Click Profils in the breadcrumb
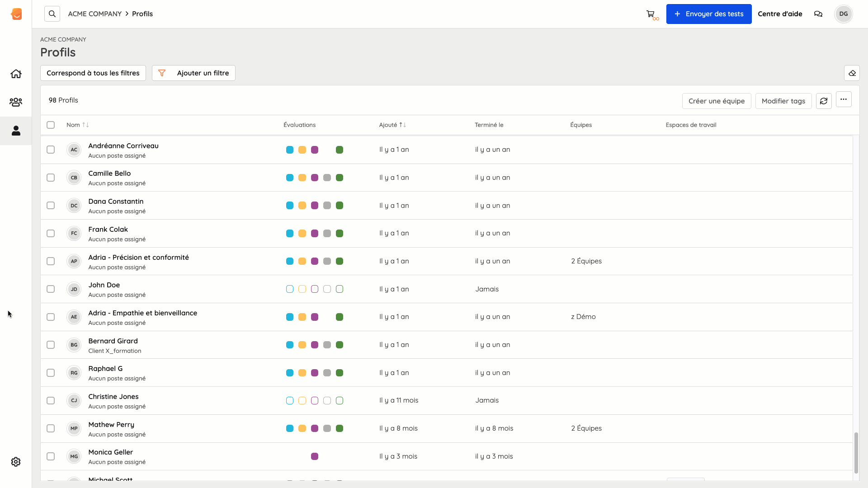The width and height of the screenshot is (868, 488). pyautogui.click(x=142, y=14)
